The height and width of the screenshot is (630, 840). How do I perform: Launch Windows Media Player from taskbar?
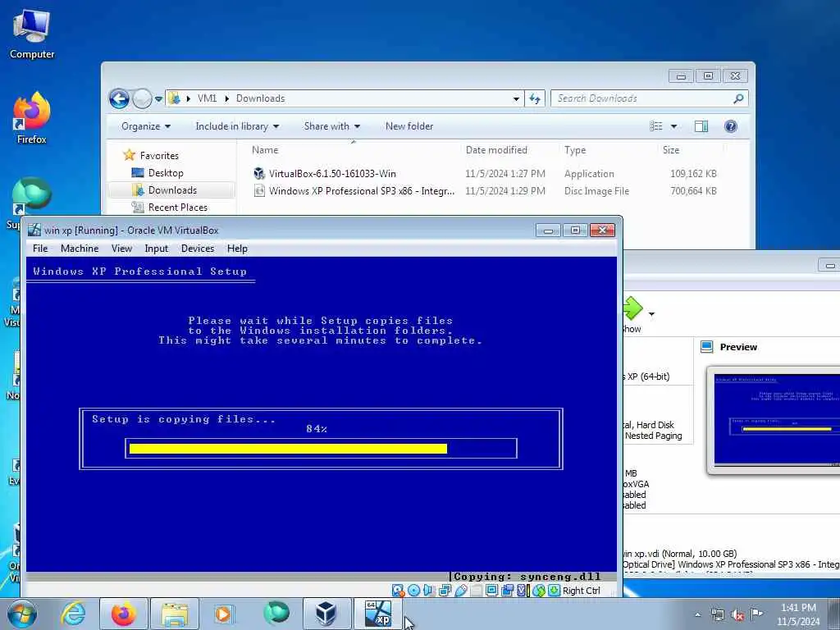point(224,614)
